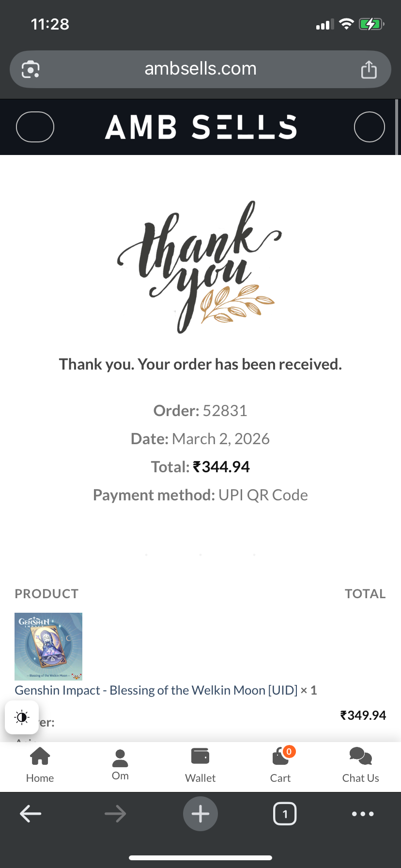Tap the browser forward arrow
The image size is (401, 868).
tap(115, 814)
